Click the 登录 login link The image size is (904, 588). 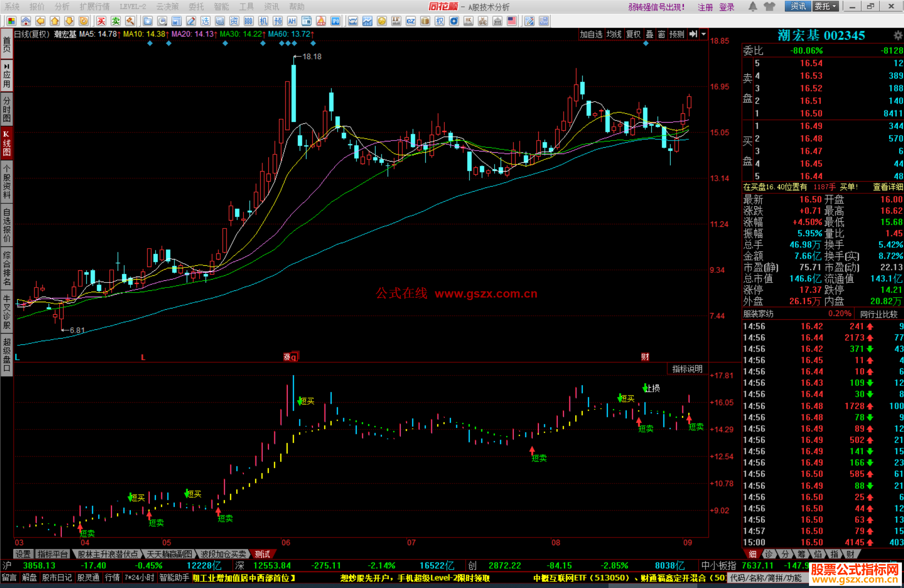727,7
